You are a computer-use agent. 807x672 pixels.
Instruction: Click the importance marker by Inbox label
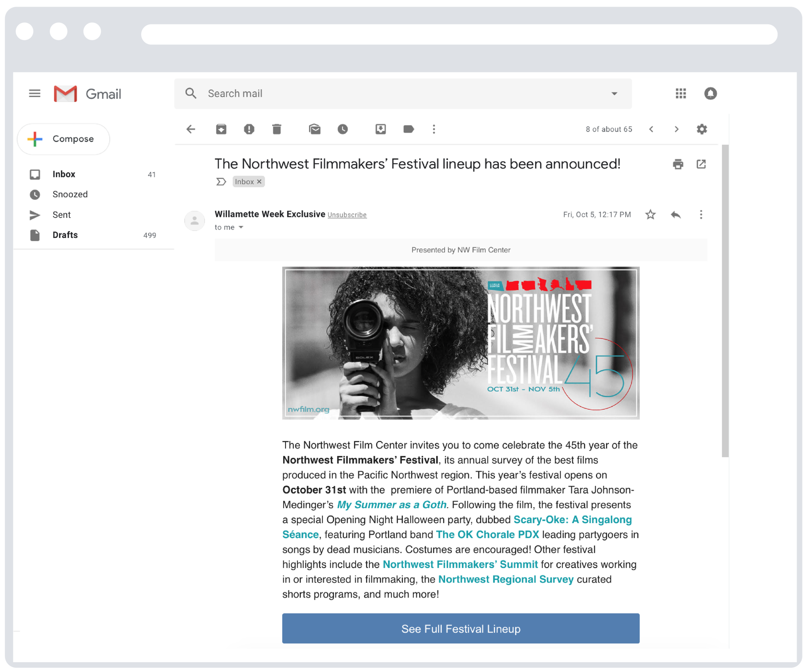[x=221, y=181]
